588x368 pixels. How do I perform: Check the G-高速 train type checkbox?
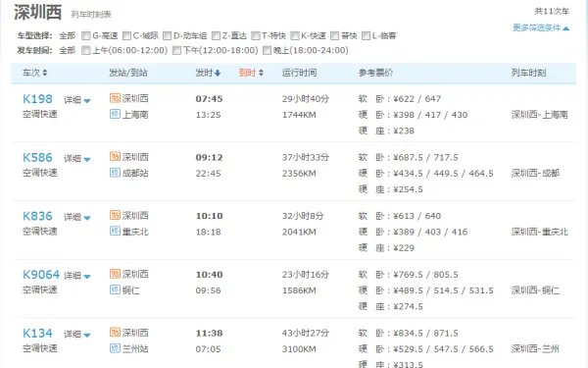point(86,35)
